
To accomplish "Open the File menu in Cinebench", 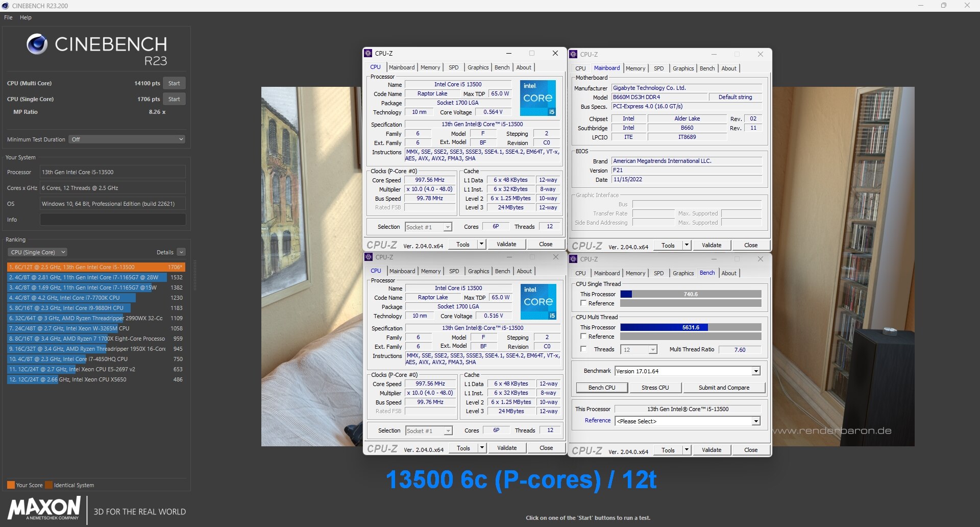I will click(8, 17).
